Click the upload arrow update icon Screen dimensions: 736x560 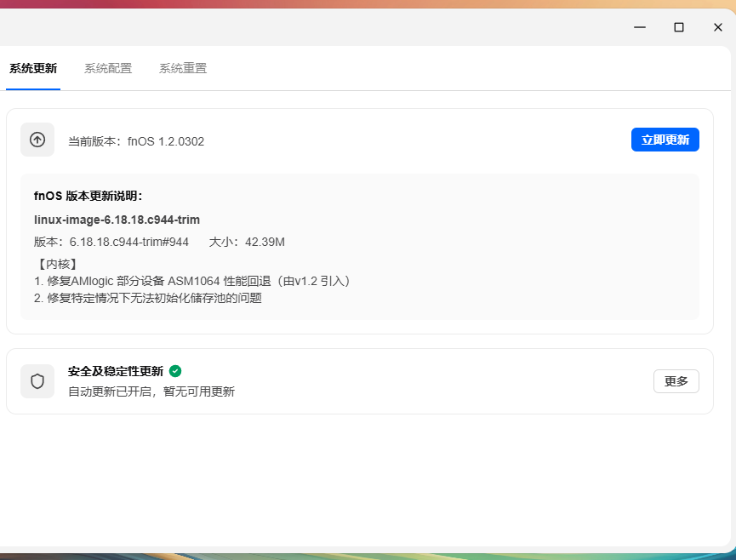pyautogui.click(x=37, y=140)
